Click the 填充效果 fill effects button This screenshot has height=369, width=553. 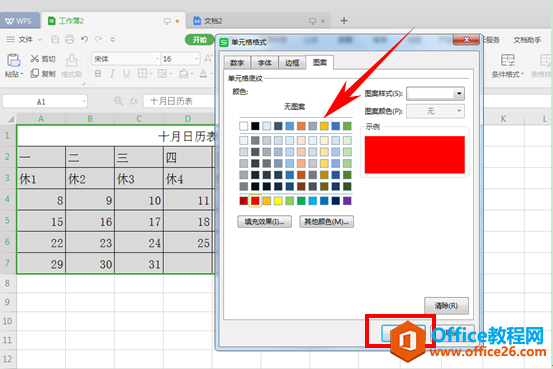pyautogui.click(x=265, y=222)
